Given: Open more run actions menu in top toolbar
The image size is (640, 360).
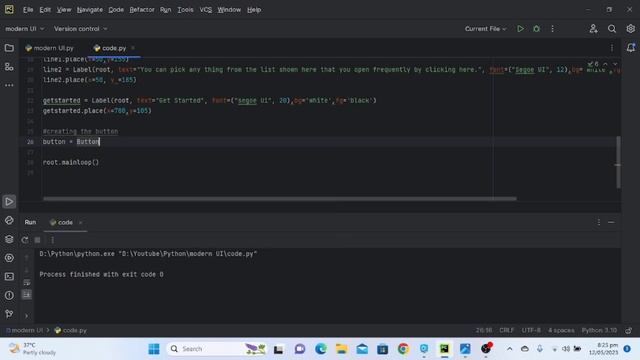Looking at the screenshot, I should (552, 29).
